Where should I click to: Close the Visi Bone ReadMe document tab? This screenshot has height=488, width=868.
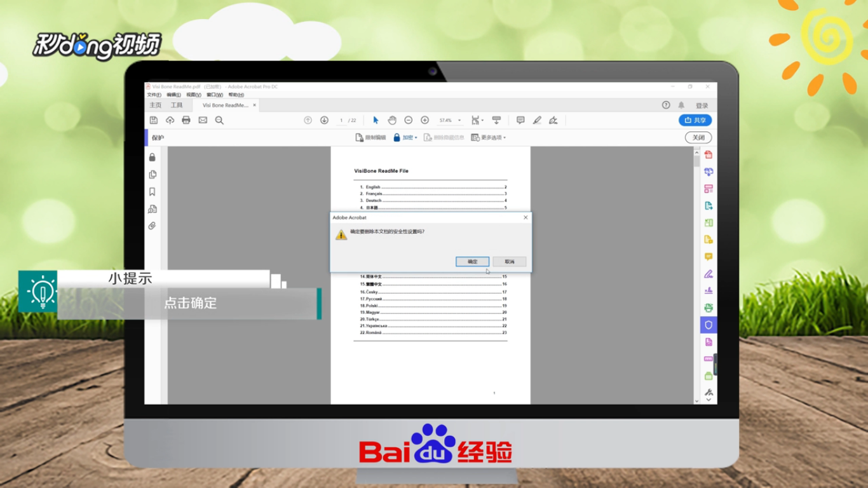point(255,105)
